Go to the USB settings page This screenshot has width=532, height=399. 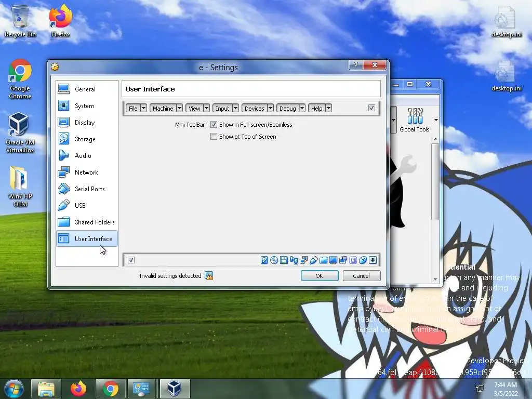click(87, 206)
